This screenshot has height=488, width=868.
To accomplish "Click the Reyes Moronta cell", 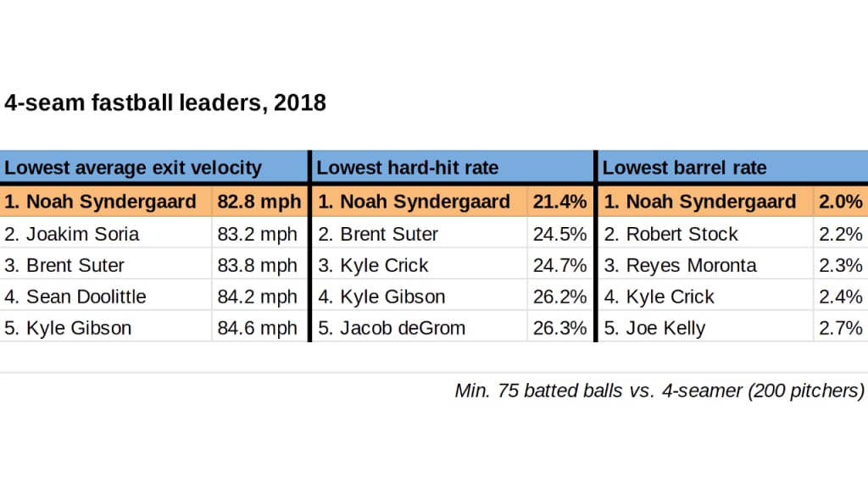I will (x=691, y=265).
